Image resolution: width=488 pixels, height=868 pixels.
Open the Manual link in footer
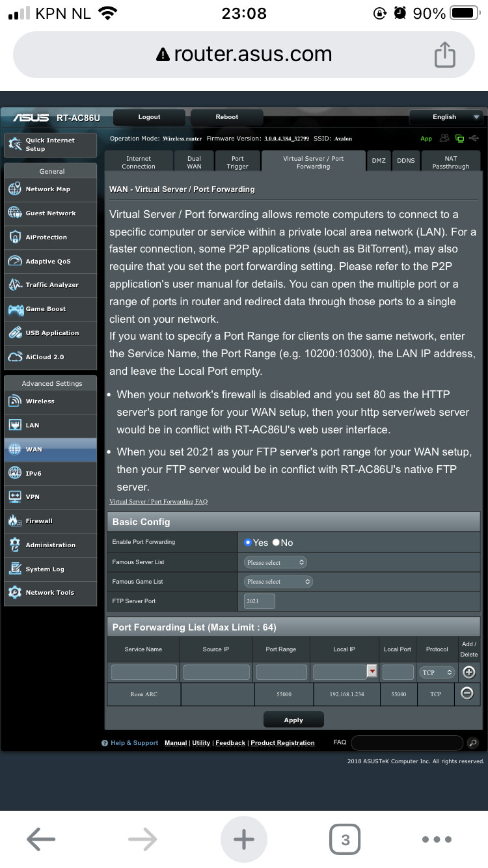coord(176,743)
